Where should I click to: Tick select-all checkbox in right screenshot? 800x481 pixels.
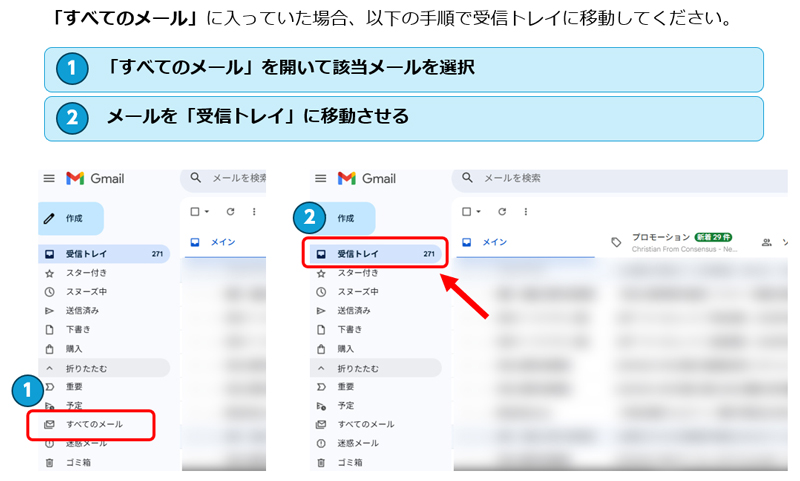click(x=466, y=212)
